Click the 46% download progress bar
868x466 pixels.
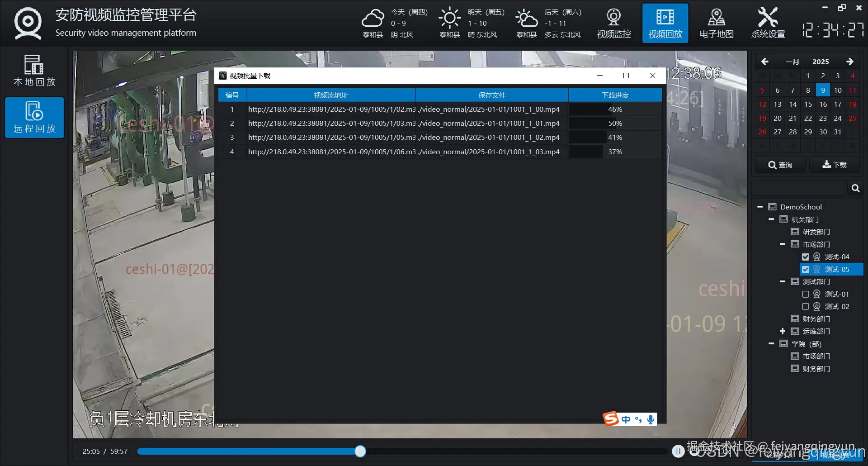coord(615,109)
